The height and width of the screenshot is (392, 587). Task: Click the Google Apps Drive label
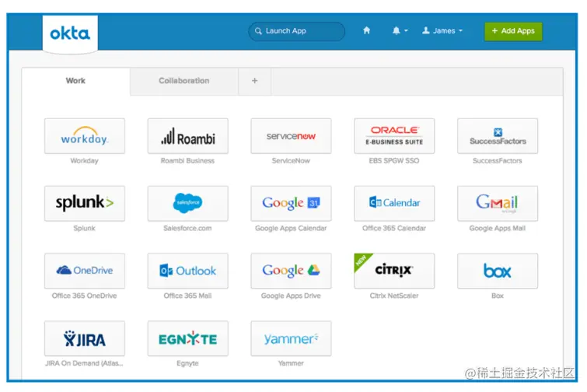click(291, 296)
